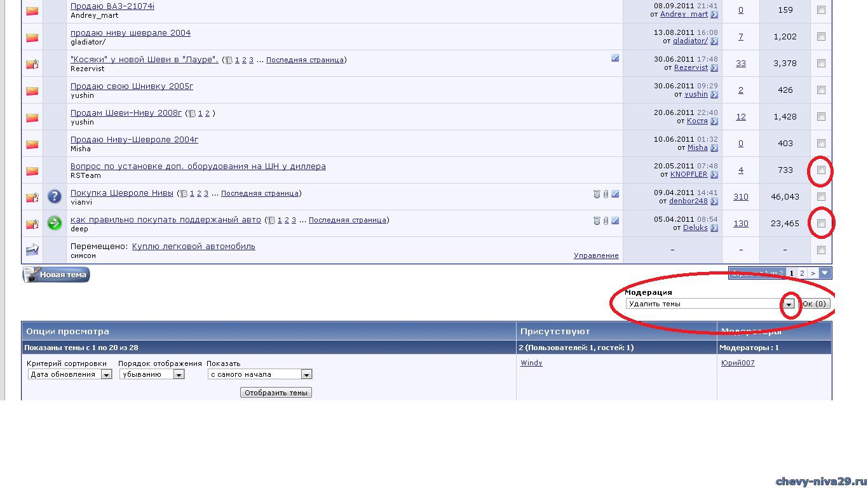
Task: Go to page 2 in the pagination bar
Action: click(x=802, y=273)
